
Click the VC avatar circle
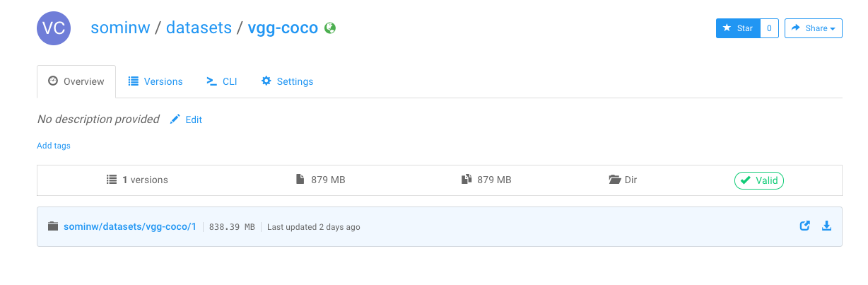click(x=54, y=28)
